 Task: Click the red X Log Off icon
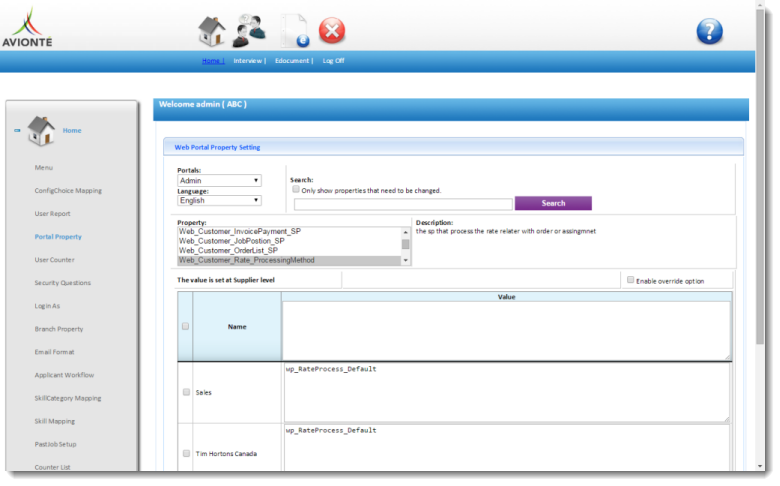[x=332, y=31]
